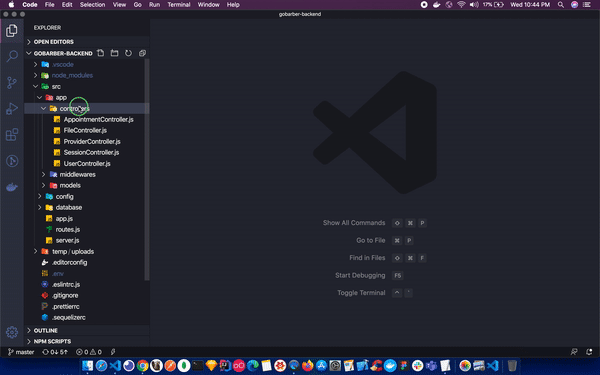Click the New File icon in Explorer
600x375 pixels.
(x=101, y=53)
